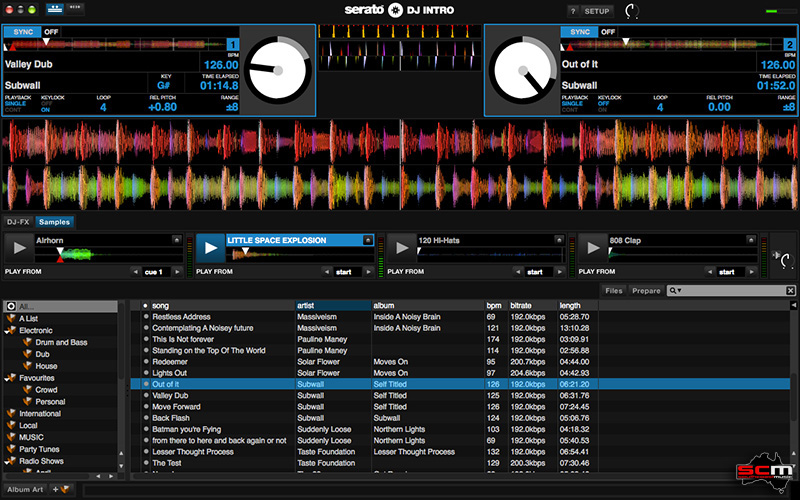Viewport: 800px width, 500px height.
Task: Click the master gain knob beside SETUP
Action: pos(632,11)
